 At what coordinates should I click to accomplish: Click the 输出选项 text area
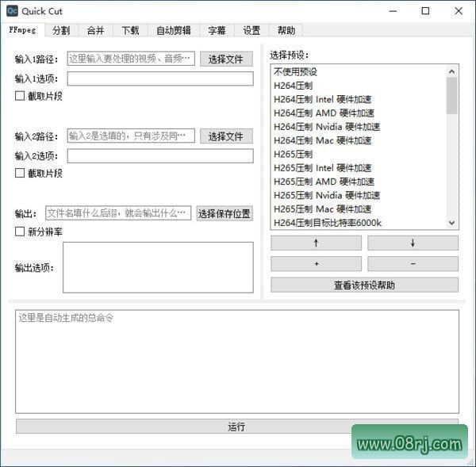(x=158, y=267)
